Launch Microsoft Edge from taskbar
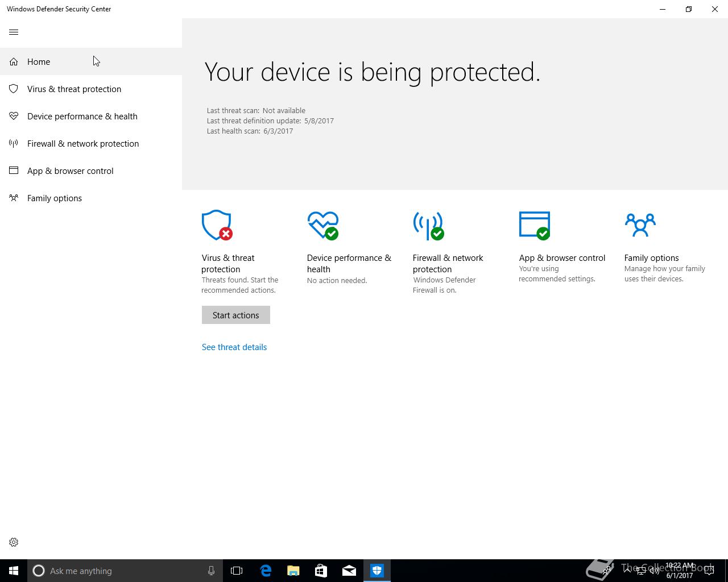 pos(266,571)
